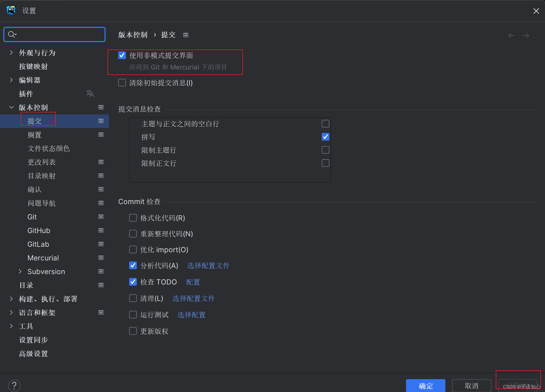The width and height of the screenshot is (545, 392).
Task: Select 文件状态颜色 in sidebar
Action: [x=49, y=148]
